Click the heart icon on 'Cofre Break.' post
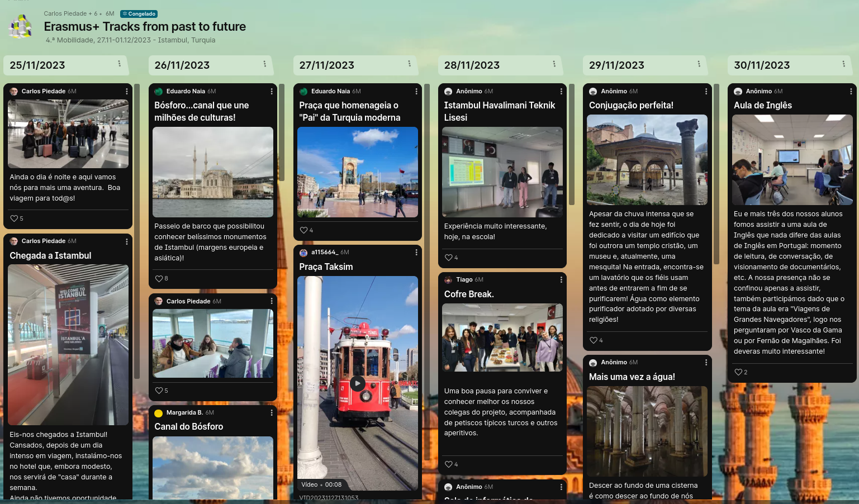The image size is (859, 504). 448,464
